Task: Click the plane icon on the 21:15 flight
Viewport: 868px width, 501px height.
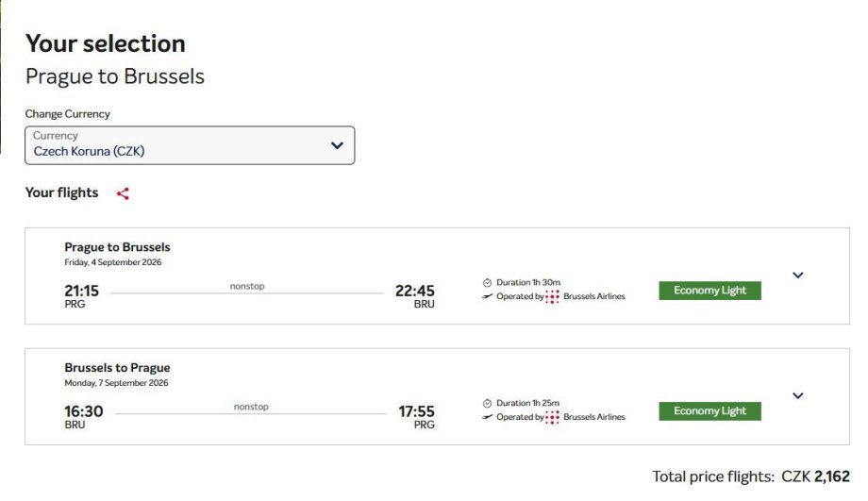Action: tap(487, 296)
